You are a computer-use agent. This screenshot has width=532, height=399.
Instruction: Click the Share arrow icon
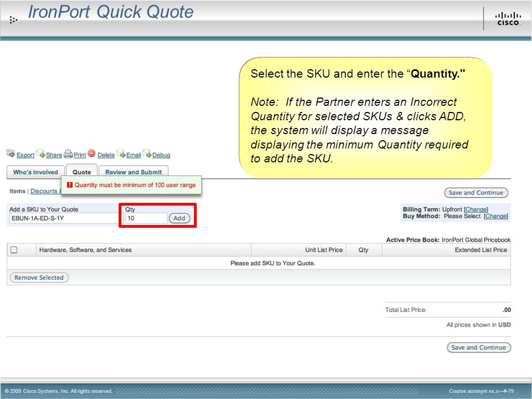[40, 154]
